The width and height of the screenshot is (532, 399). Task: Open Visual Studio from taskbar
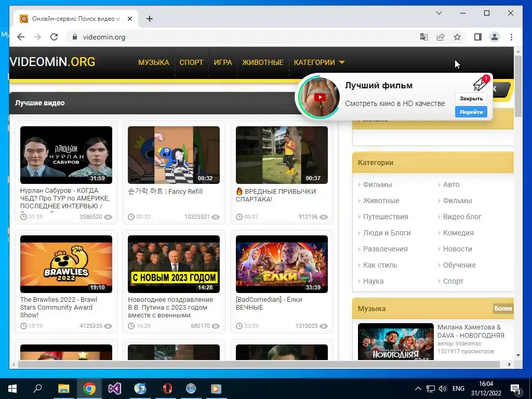115,389
